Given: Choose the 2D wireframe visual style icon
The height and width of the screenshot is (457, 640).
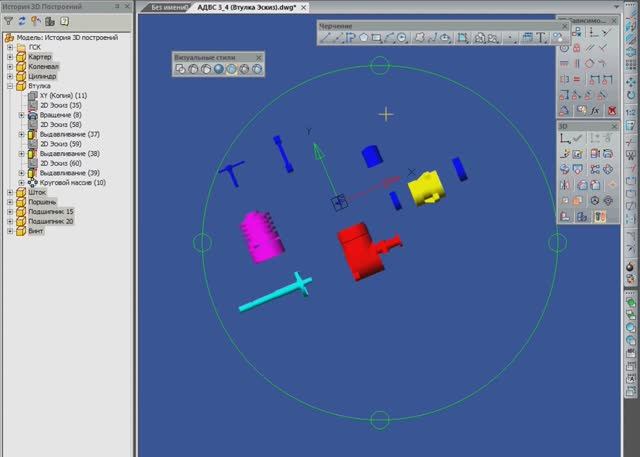Looking at the screenshot, I should pos(180,69).
